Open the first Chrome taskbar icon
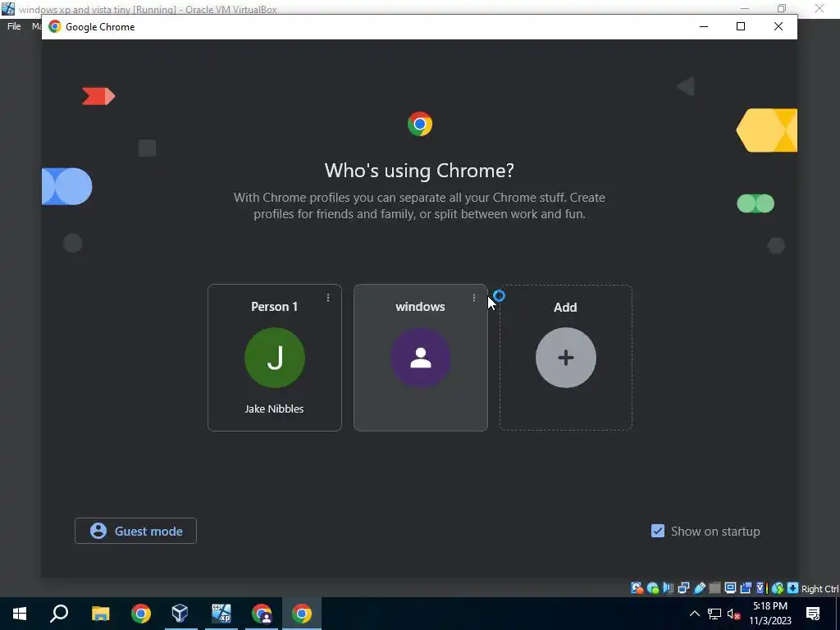840x630 pixels. 141,614
